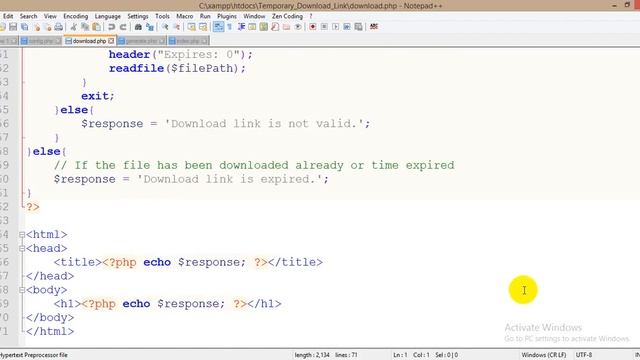Click the Playback macro icon
This screenshot has height=360, width=640.
click(x=336, y=27)
